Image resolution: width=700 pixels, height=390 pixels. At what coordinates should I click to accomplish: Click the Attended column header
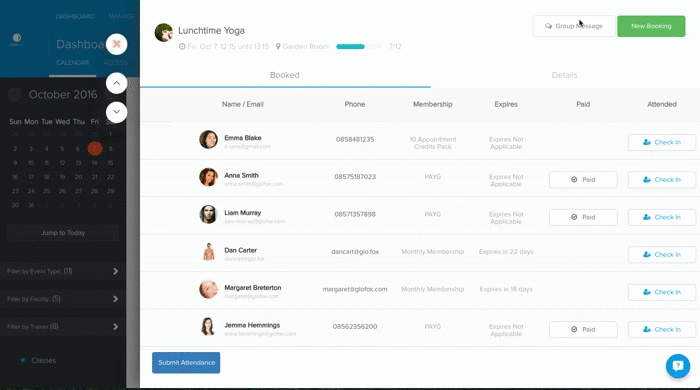[x=662, y=104]
